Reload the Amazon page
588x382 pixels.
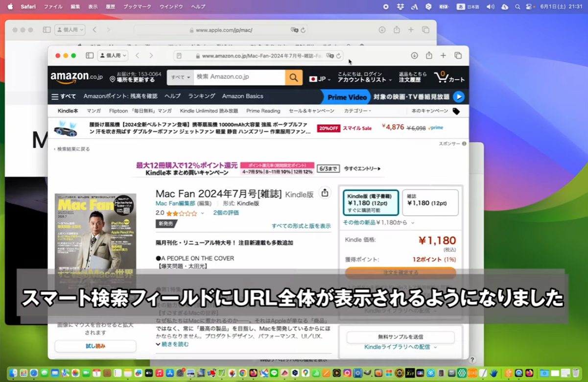[x=338, y=56]
